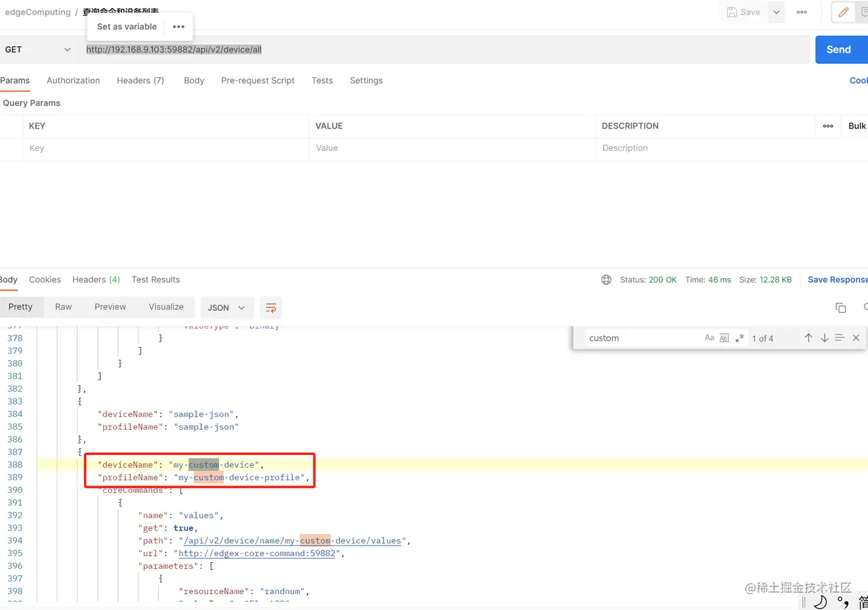868x610 pixels.
Task: Click the Value input in query params
Action: click(x=453, y=148)
